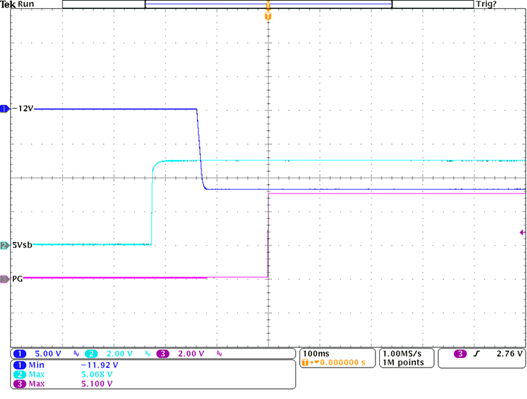Select the channel 1 badge showing 5.00 V scale
Image resolution: width=527 pixels, height=399 pixels.
pyautogui.click(x=19, y=354)
